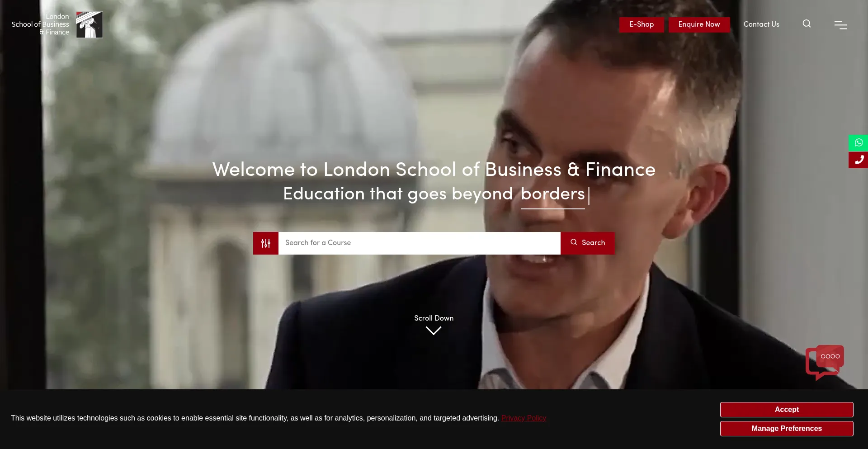Click the Scroll Down text label
The height and width of the screenshot is (449, 868).
434,318
